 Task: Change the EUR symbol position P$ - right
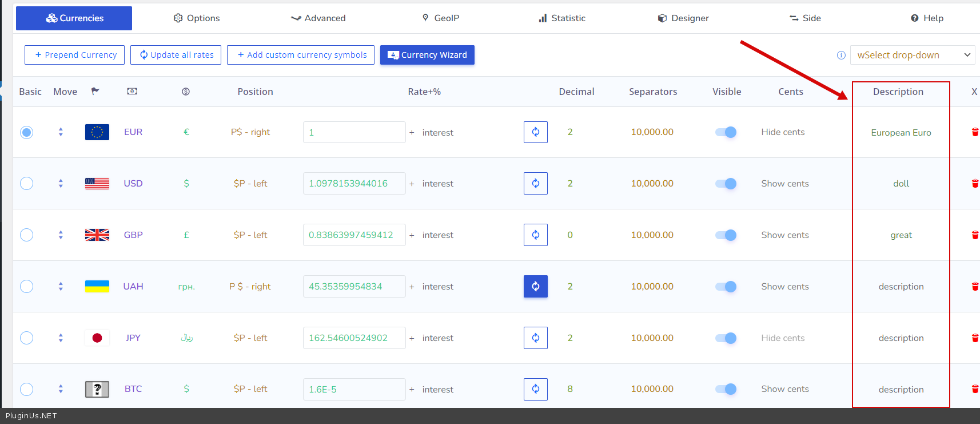250,132
